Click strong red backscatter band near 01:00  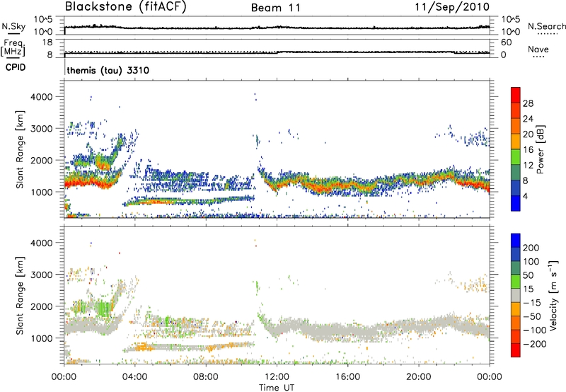click(83, 183)
